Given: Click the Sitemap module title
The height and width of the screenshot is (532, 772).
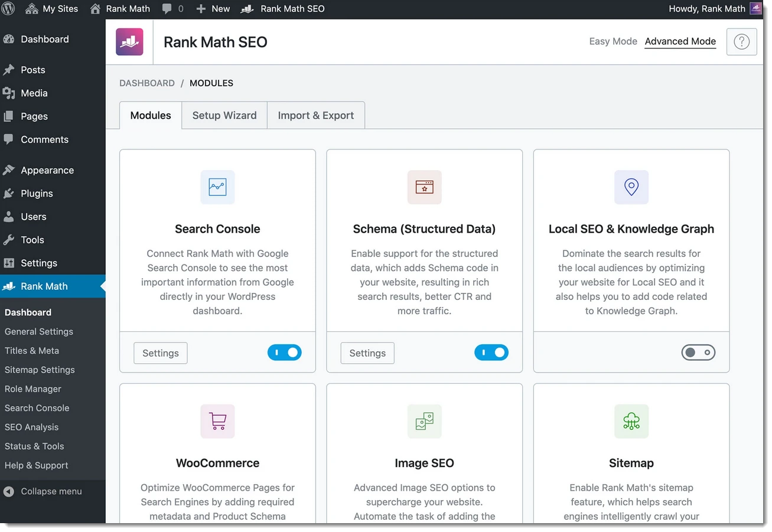Looking at the screenshot, I should [x=631, y=464].
